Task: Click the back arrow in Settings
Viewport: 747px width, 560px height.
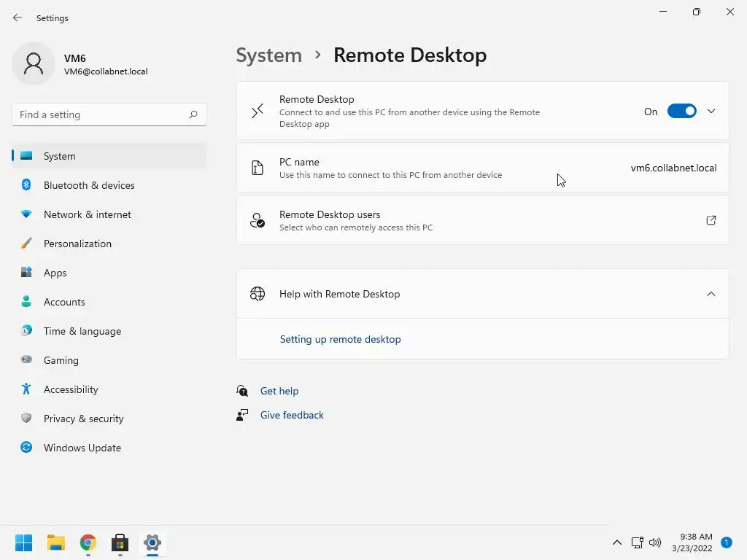Action: (18, 17)
